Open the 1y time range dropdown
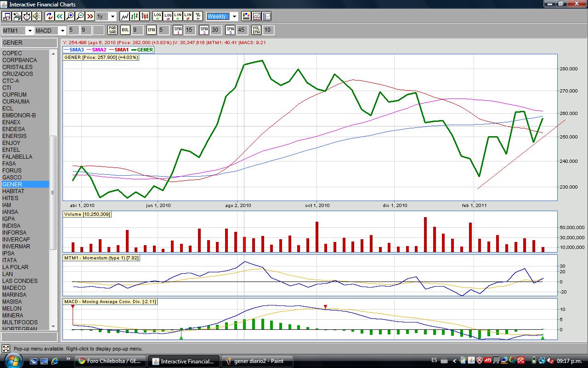 [x=112, y=17]
